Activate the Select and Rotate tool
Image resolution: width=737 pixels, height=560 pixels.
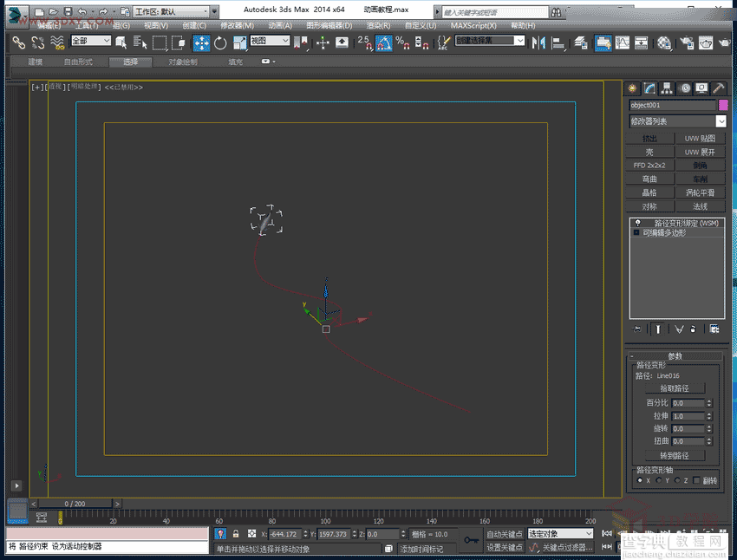[x=220, y=42]
